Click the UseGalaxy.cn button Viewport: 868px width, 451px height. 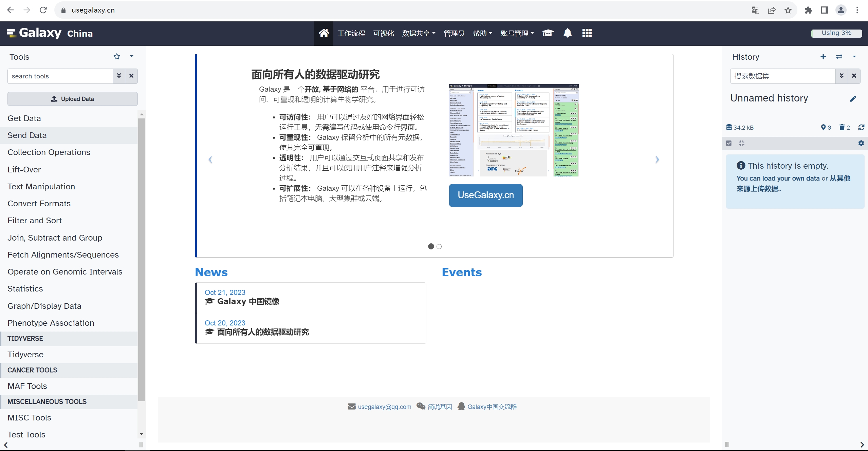[x=486, y=194]
